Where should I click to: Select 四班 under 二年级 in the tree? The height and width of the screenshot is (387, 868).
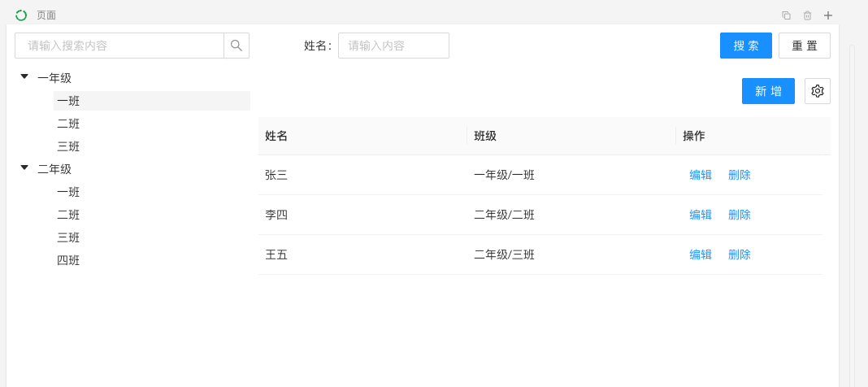point(68,260)
